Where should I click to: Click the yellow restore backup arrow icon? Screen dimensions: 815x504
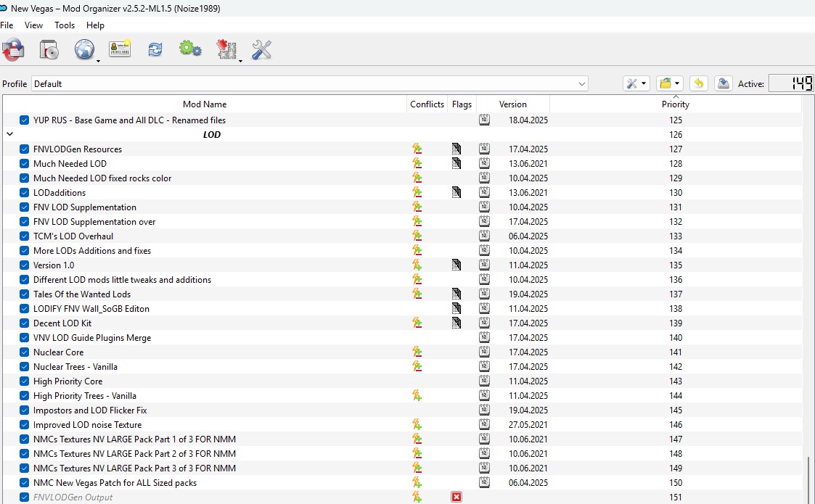tap(699, 83)
